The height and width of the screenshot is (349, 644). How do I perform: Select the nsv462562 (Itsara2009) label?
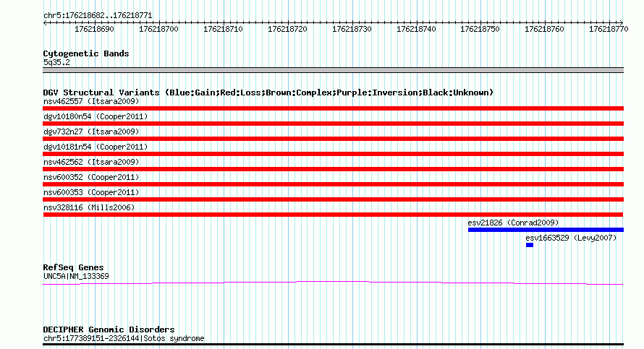pyautogui.click(x=91, y=162)
